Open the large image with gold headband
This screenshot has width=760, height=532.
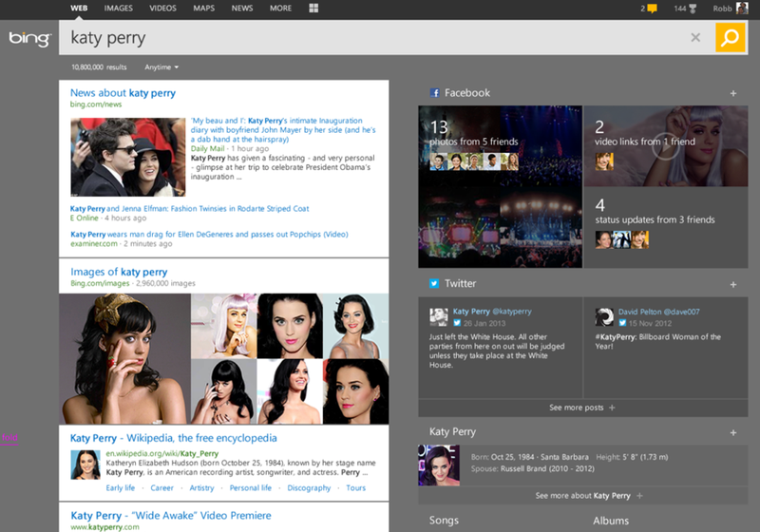click(125, 359)
